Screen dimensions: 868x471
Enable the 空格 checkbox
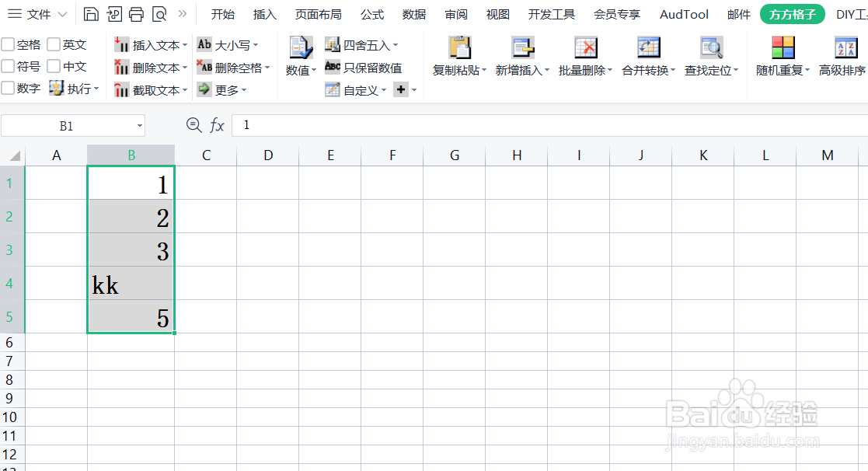(x=9, y=44)
